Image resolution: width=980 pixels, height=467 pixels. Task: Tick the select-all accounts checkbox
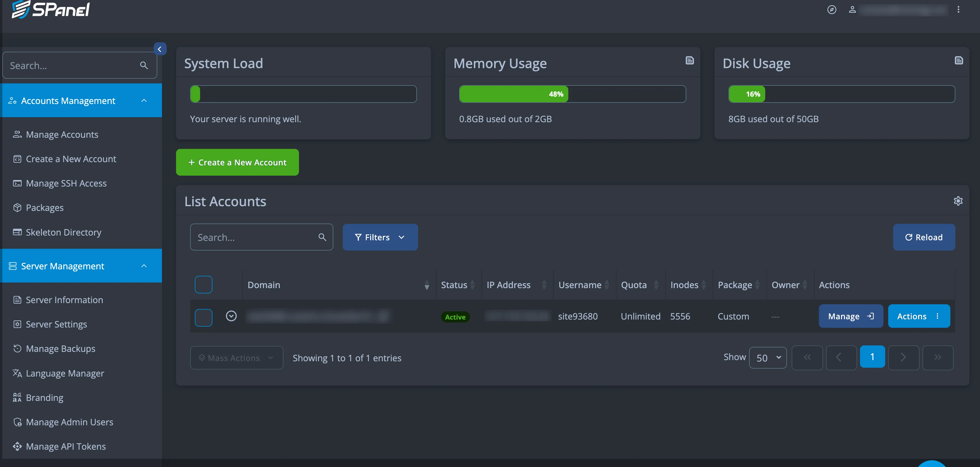point(204,285)
